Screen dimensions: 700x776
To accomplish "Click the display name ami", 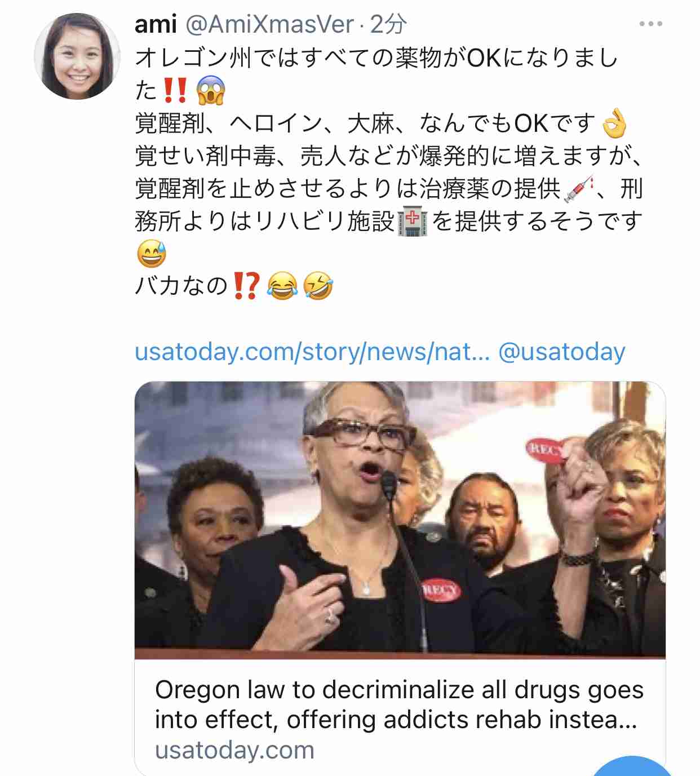I will coord(156,24).
